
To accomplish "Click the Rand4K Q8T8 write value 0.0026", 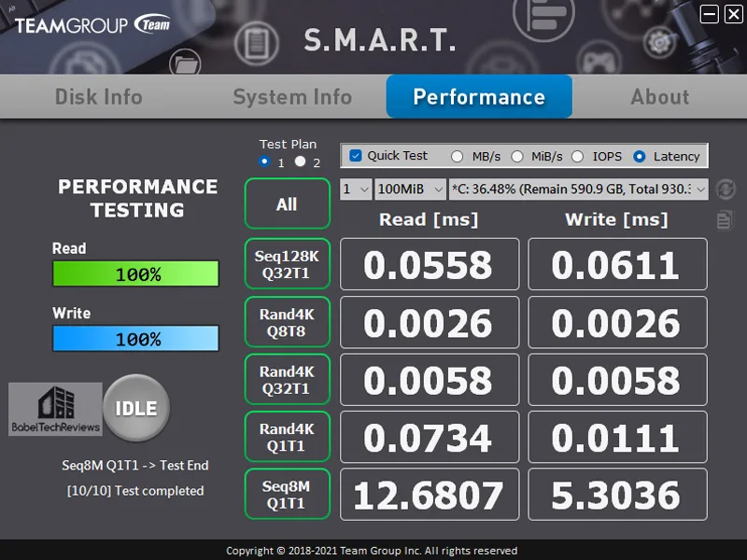I will [x=617, y=322].
